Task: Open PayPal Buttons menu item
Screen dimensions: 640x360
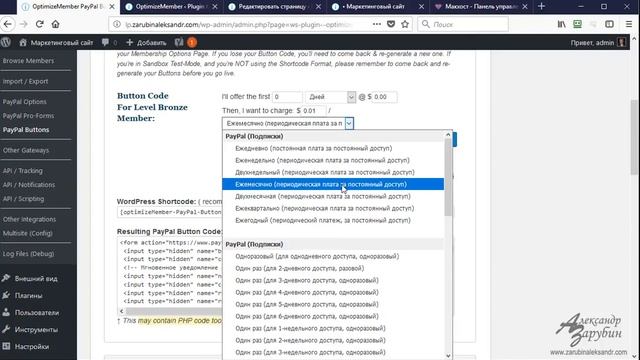Action: pos(26,130)
